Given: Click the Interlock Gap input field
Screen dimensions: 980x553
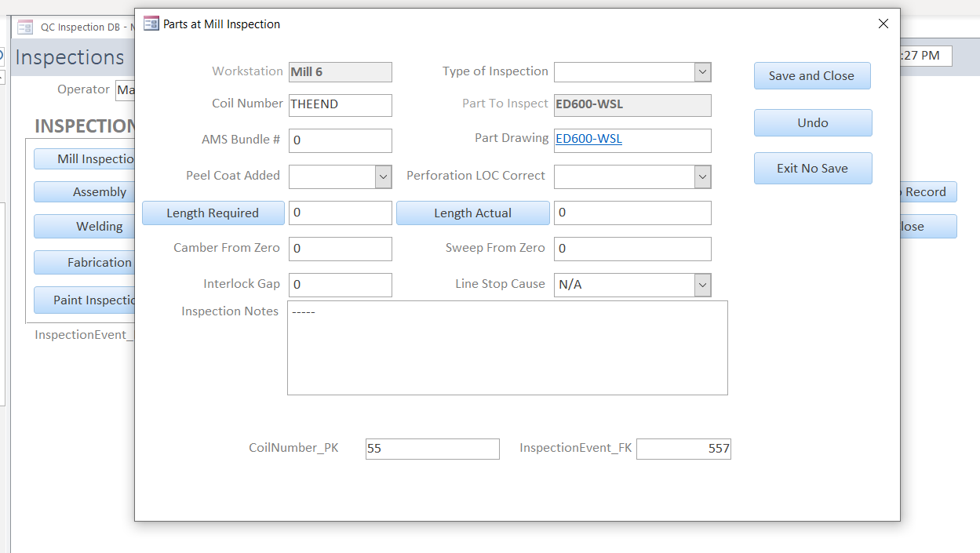Looking at the screenshot, I should coord(340,286).
